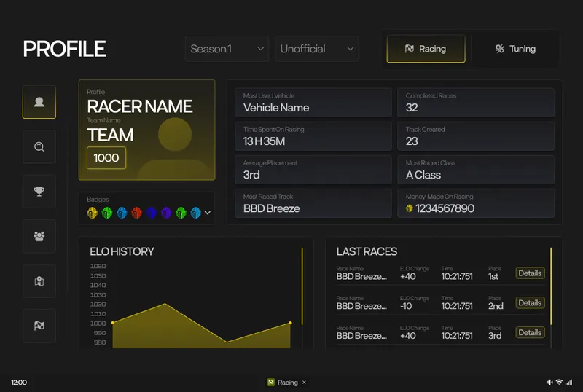
Task: Click the TEAM name text
Action: point(110,135)
